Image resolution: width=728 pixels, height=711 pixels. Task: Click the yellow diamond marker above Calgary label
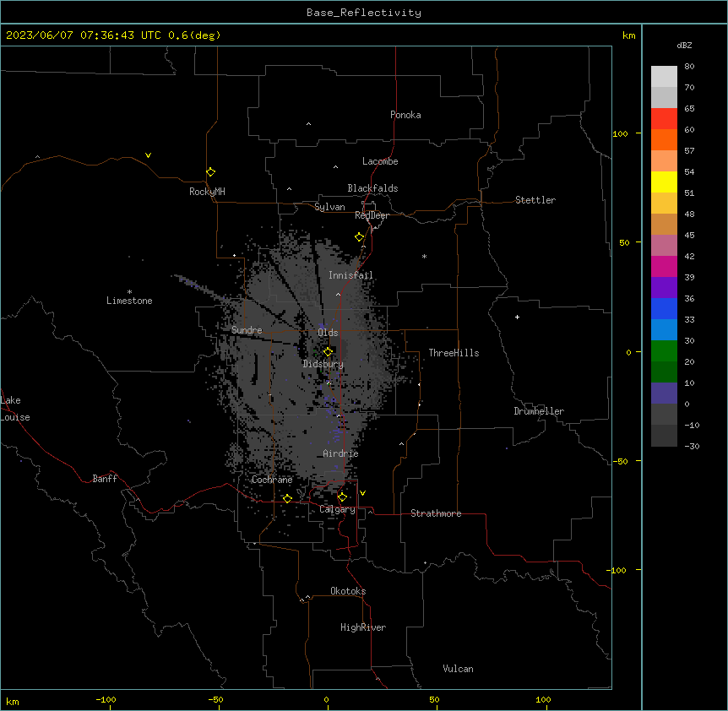click(x=342, y=497)
